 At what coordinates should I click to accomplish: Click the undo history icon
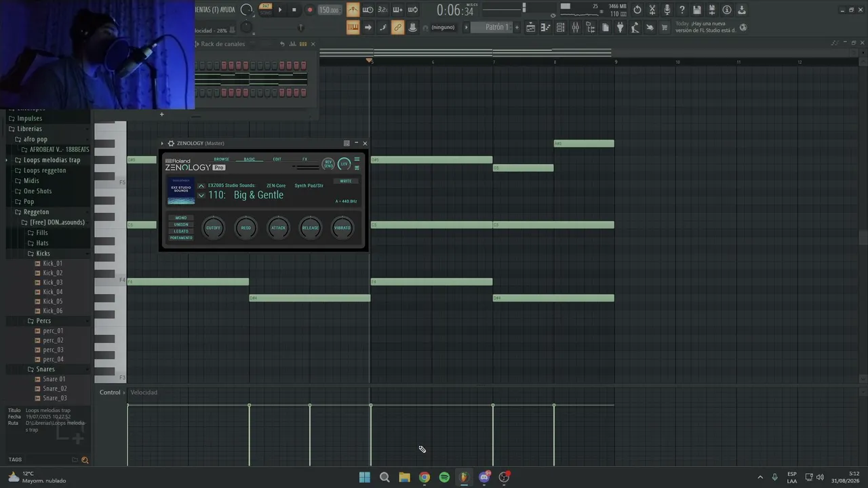tap(637, 9)
